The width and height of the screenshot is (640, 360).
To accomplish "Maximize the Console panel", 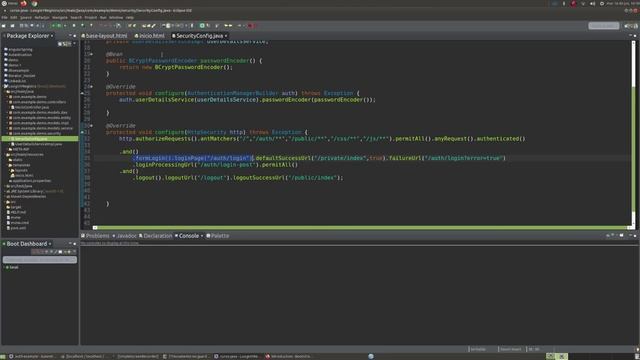I will (x=635, y=236).
